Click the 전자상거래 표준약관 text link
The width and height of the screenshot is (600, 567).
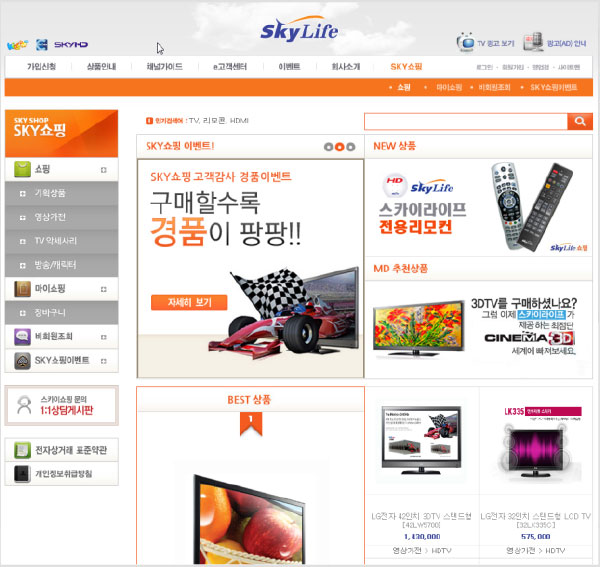click(71, 450)
